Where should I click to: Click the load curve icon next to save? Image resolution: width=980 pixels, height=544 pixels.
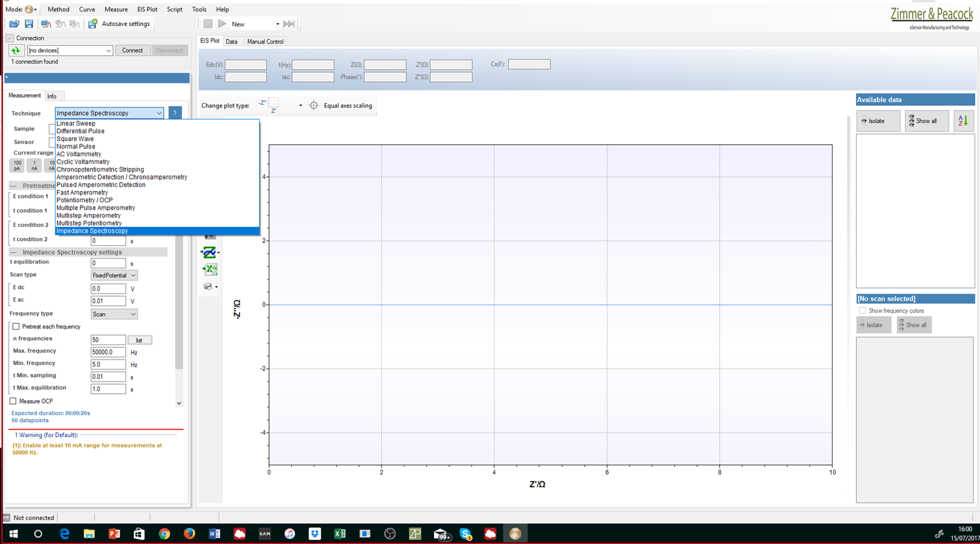coord(46,24)
